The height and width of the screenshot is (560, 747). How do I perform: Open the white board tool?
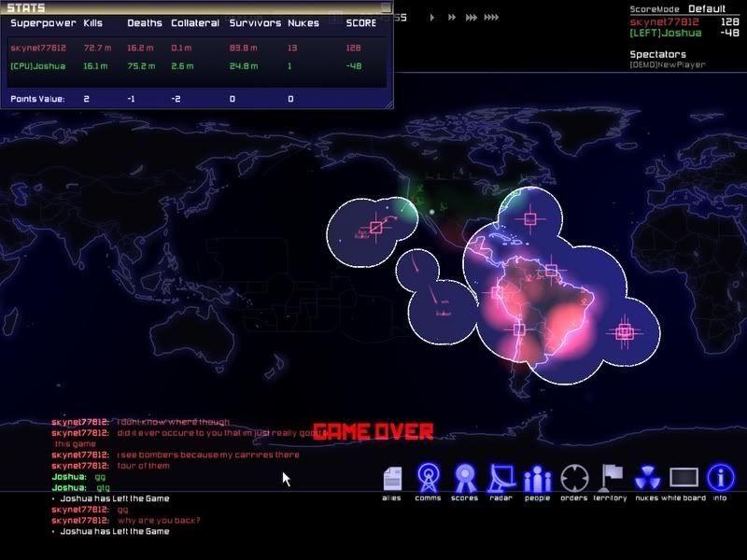pyautogui.click(x=684, y=478)
